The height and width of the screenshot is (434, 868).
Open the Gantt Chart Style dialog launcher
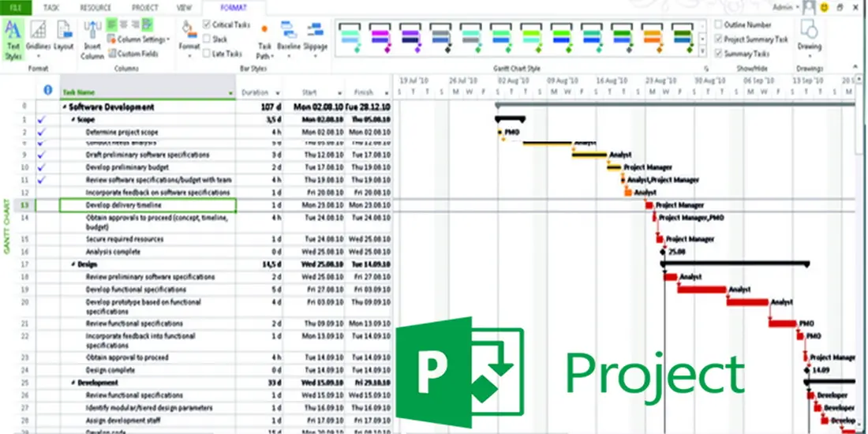(x=705, y=69)
